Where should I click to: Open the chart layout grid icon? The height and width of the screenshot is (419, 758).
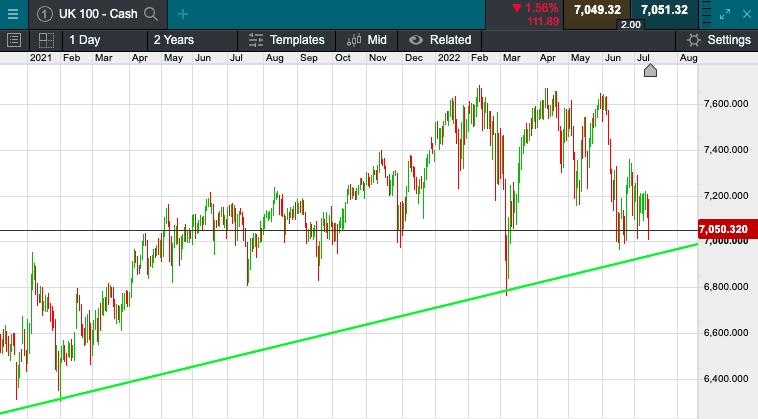coord(46,40)
